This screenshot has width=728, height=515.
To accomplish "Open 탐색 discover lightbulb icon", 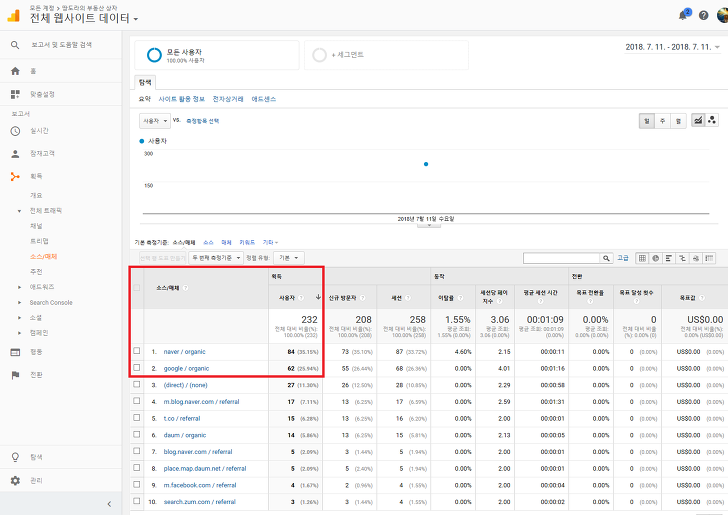I will pos(15,457).
